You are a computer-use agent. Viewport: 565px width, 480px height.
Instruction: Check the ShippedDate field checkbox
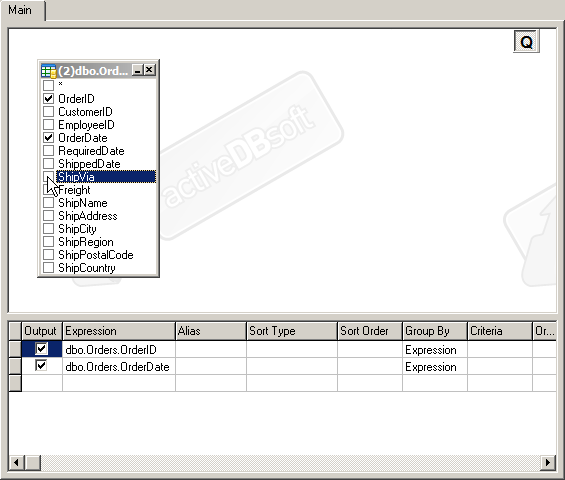(x=48, y=163)
